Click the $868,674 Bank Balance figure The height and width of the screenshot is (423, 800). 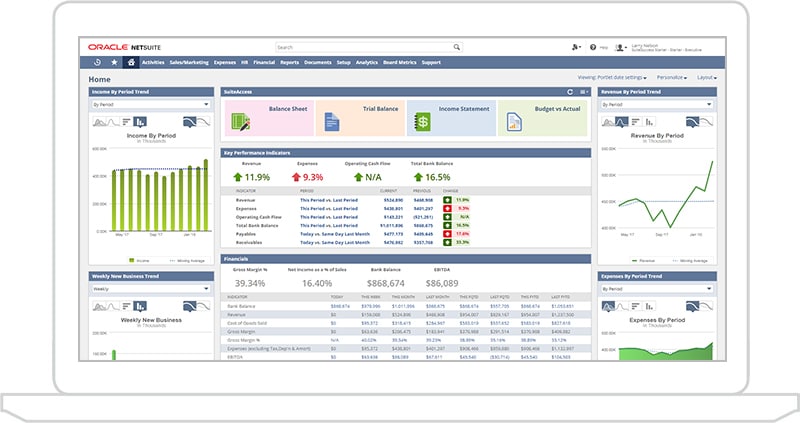click(x=386, y=283)
